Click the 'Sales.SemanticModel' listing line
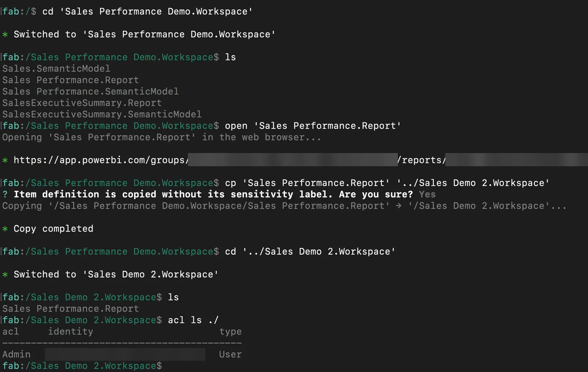This screenshot has width=588, height=372. (x=56, y=68)
